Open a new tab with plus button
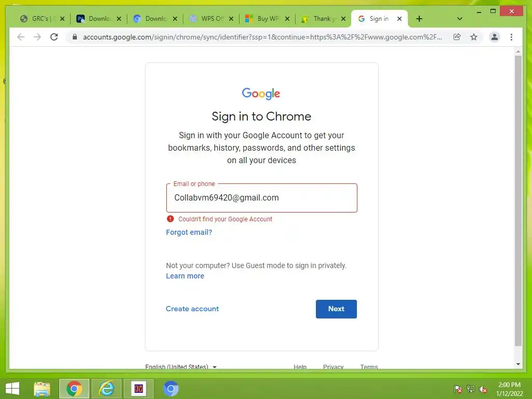 (x=419, y=19)
